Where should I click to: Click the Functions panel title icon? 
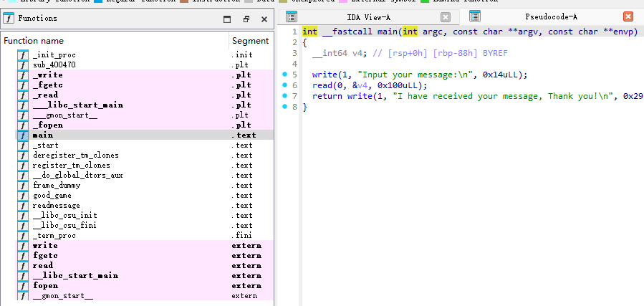(x=9, y=18)
